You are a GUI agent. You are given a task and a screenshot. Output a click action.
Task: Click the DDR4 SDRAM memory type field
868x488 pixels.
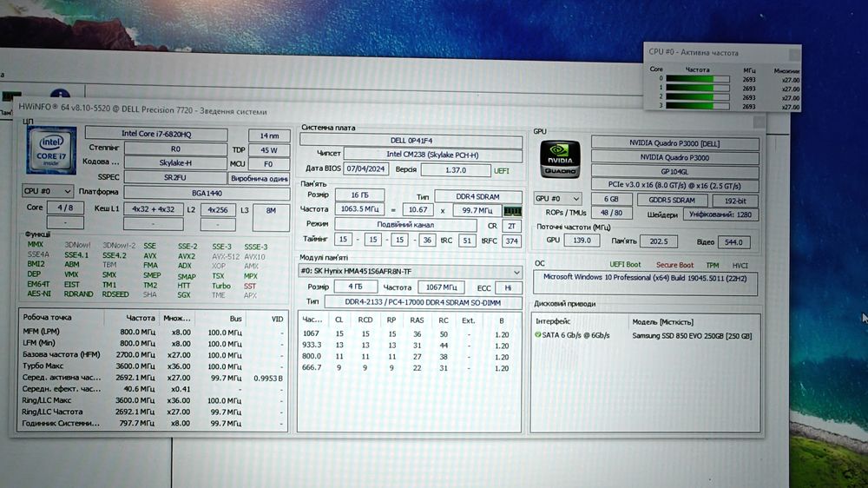477,196
